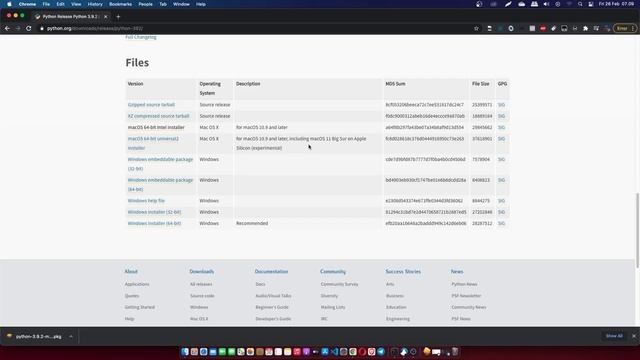This screenshot has width=640, height=360.
Task: Click the red adblock extension icon
Action: 543,29
